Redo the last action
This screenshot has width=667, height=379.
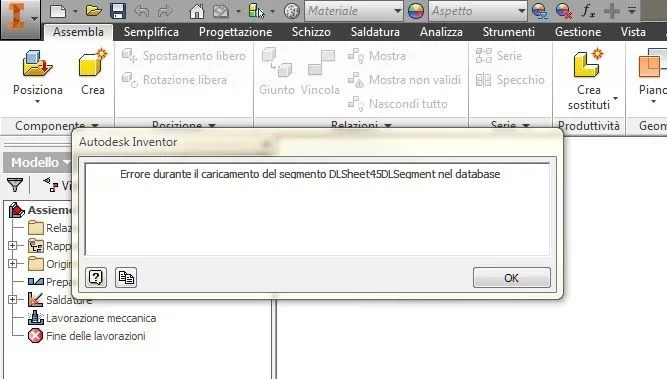click(165, 11)
